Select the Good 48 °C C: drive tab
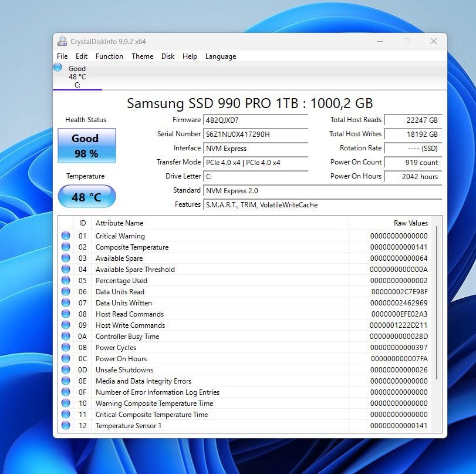The width and height of the screenshot is (476, 474). coord(77,76)
